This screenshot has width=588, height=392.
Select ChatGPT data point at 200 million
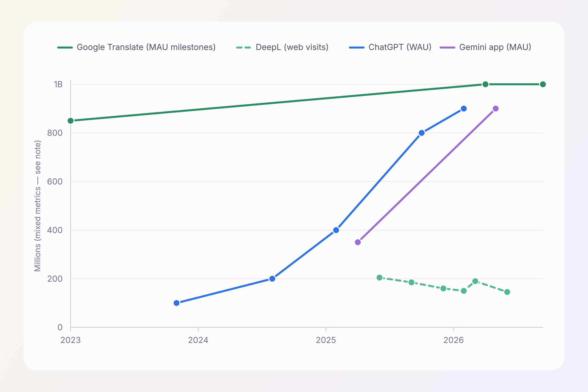coord(272,279)
